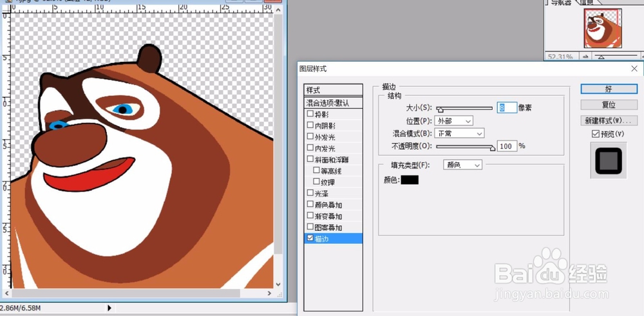Toggle the 预览 preview checkbox

pos(595,134)
